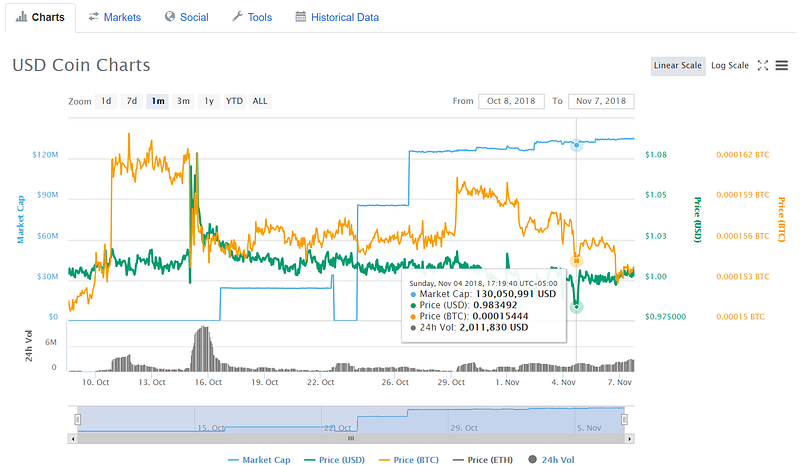
Task: Toggle fullscreen chart icon
Action: [x=763, y=65]
